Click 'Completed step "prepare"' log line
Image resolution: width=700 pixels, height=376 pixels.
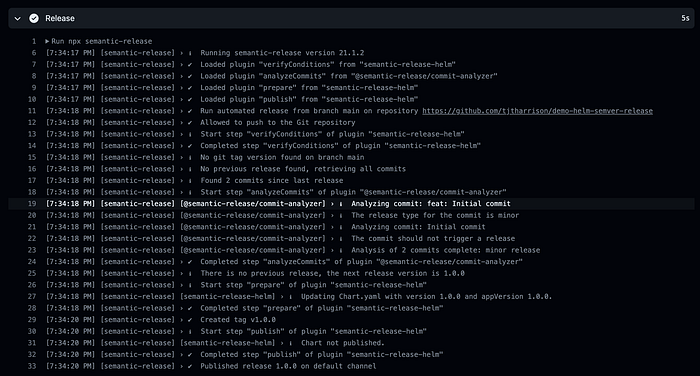[x=322, y=308]
